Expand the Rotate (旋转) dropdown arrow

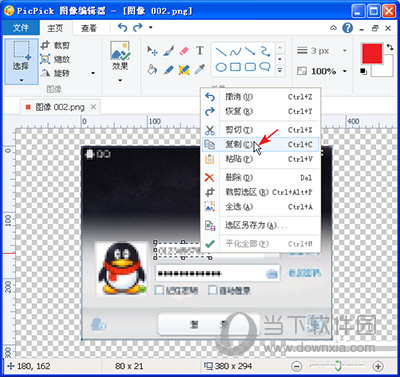pyautogui.click(x=93, y=73)
